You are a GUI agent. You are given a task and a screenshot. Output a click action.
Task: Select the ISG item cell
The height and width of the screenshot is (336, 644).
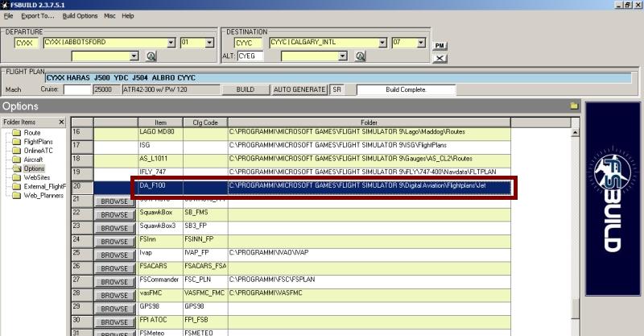pyautogui.click(x=160, y=147)
